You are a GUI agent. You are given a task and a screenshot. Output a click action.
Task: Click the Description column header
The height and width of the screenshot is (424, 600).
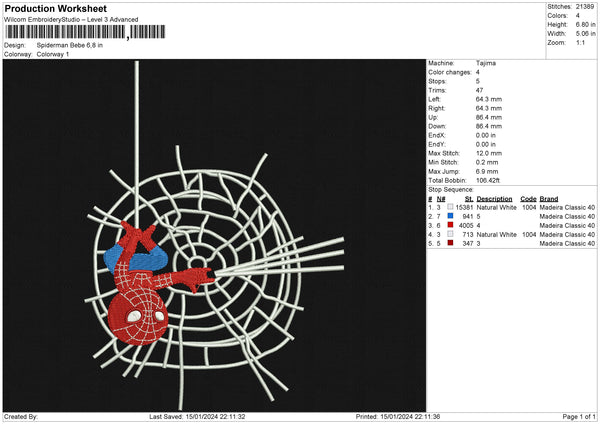(x=494, y=199)
